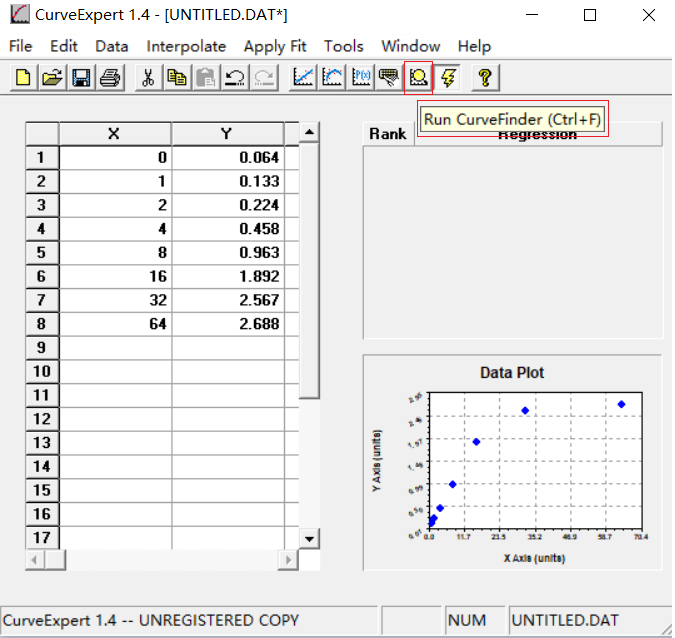Select row header 5 in the data table
675x638 pixels.
(41, 253)
